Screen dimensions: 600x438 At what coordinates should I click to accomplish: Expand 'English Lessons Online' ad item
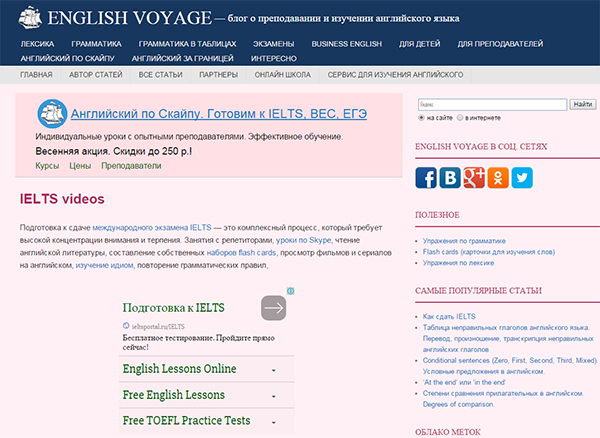click(x=274, y=369)
